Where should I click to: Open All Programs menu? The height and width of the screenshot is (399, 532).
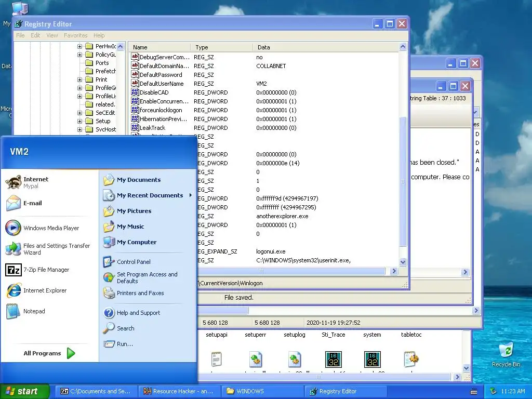[x=49, y=353]
